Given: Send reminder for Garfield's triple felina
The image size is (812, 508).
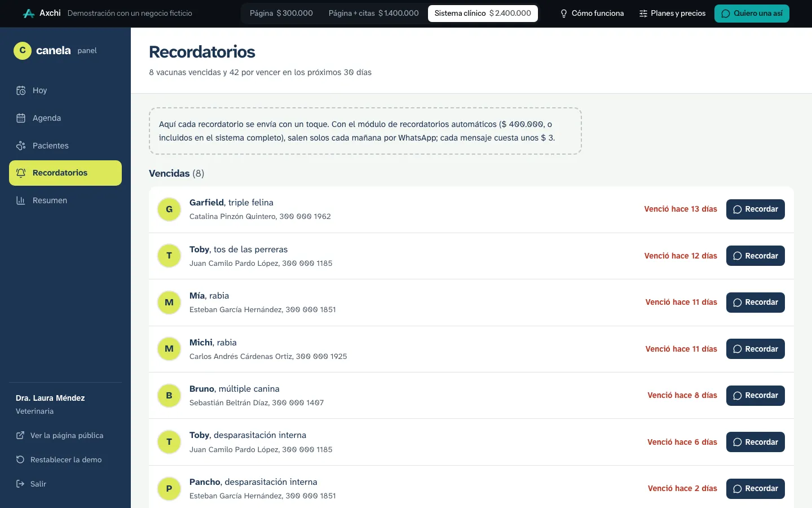Looking at the screenshot, I should pyautogui.click(x=756, y=209).
